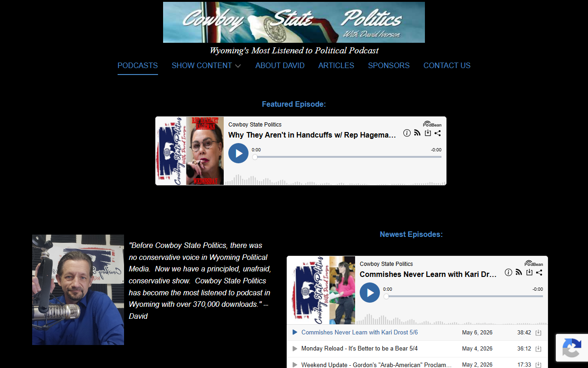Open info icon in featured episode player
Image resolution: width=588 pixels, height=368 pixels.
click(407, 133)
